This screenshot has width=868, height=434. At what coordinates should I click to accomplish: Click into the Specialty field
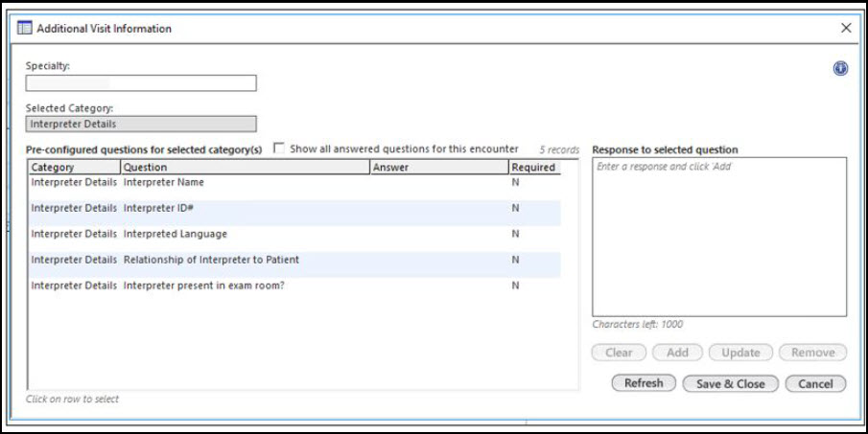(x=141, y=83)
